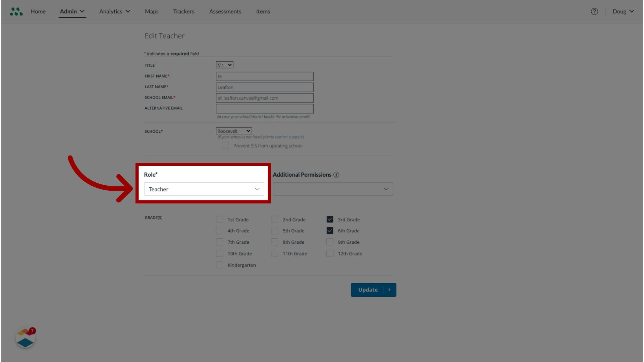Viewport: 644px width, 362px height.
Task: Click the First Name input field
Action: [x=265, y=76]
